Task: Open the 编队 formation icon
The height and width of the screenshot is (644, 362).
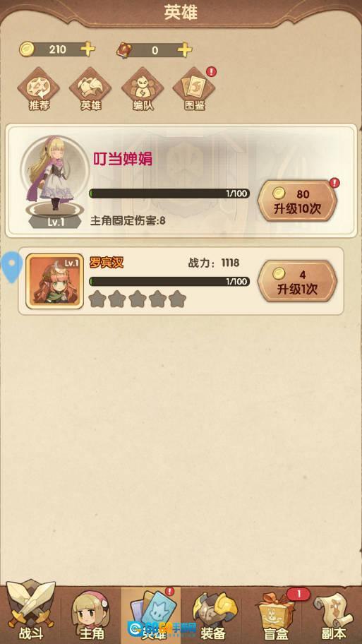Action: tap(143, 89)
